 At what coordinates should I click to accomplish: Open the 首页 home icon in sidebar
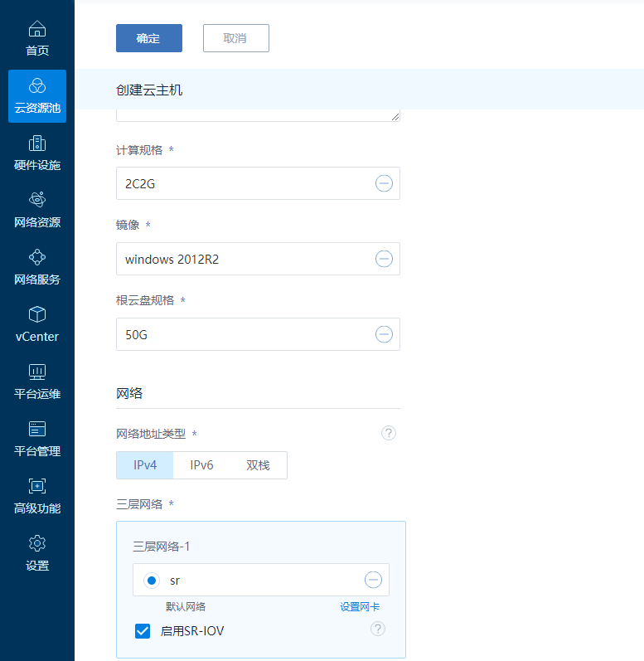(x=37, y=30)
